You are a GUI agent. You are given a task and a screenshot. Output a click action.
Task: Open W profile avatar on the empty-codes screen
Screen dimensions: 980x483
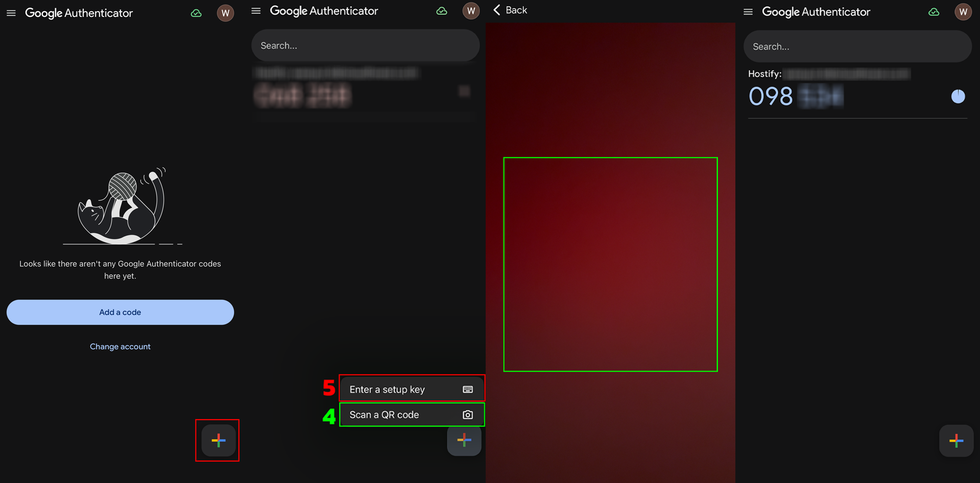coord(225,13)
